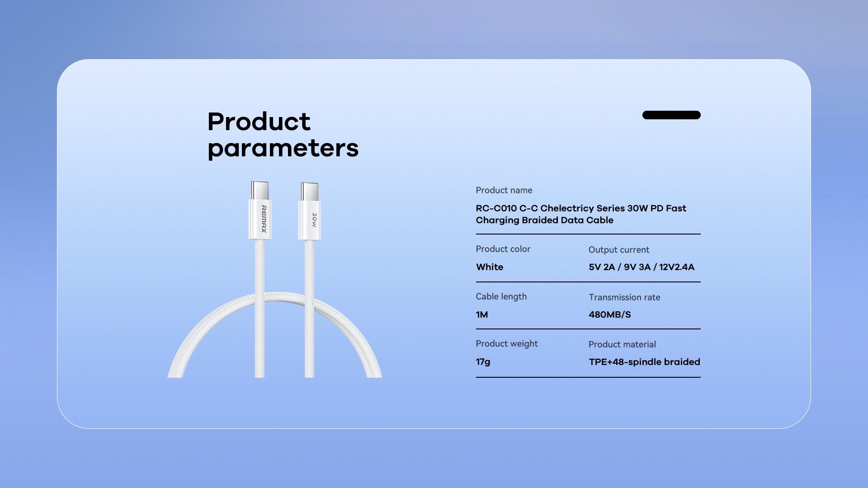Image resolution: width=868 pixels, height=488 pixels.
Task: Click the '480MB/S' value
Action: tap(610, 314)
